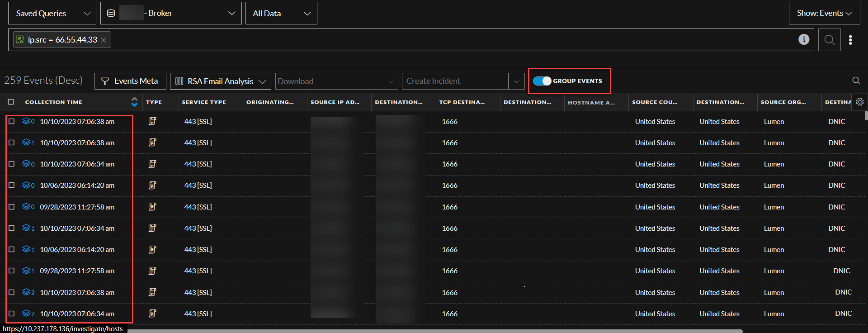Open the Events Meta panel
The image size is (868, 333).
(x=130, y=81)
